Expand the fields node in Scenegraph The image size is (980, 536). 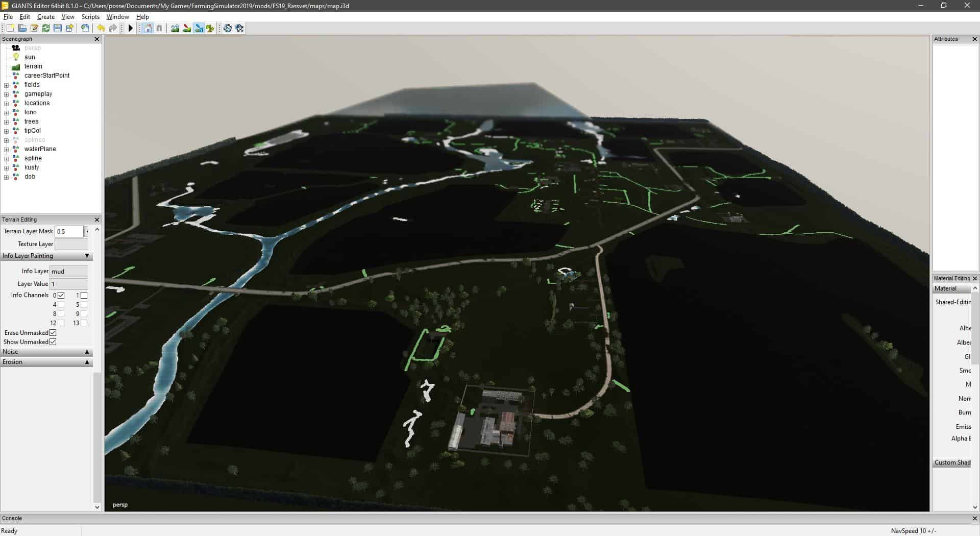(x=6, y=85)
